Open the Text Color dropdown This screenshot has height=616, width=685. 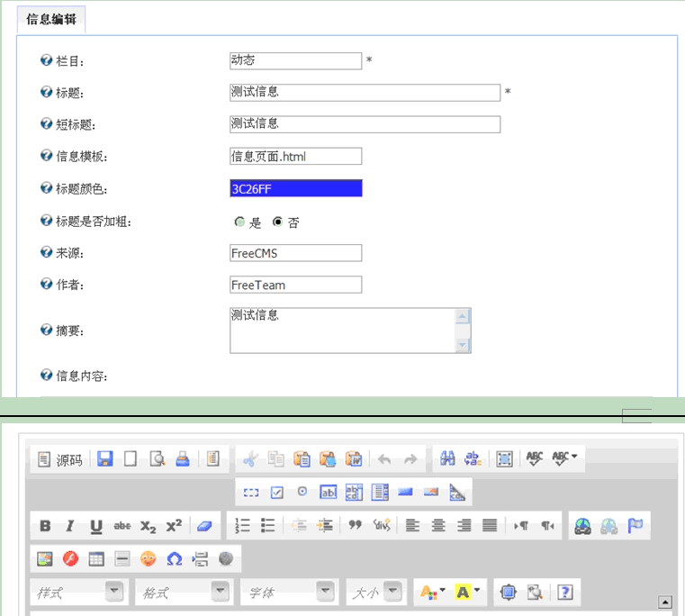pos(432,593)
